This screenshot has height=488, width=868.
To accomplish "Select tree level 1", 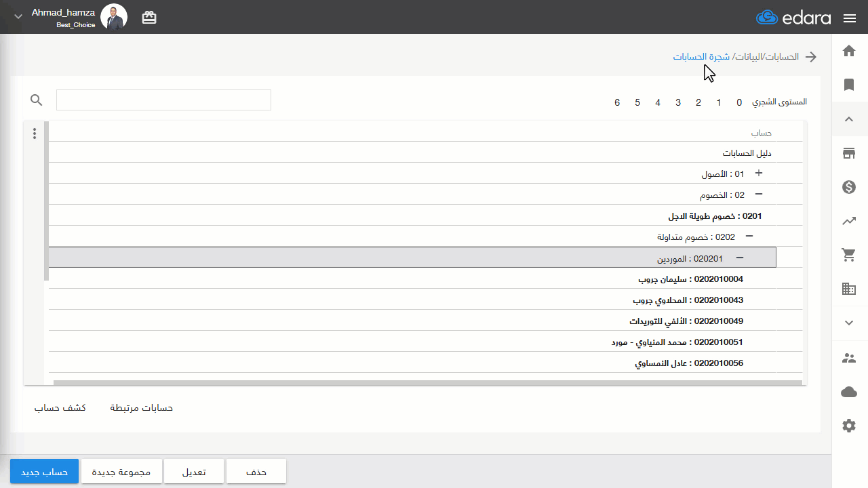I will tap(719, 102).
